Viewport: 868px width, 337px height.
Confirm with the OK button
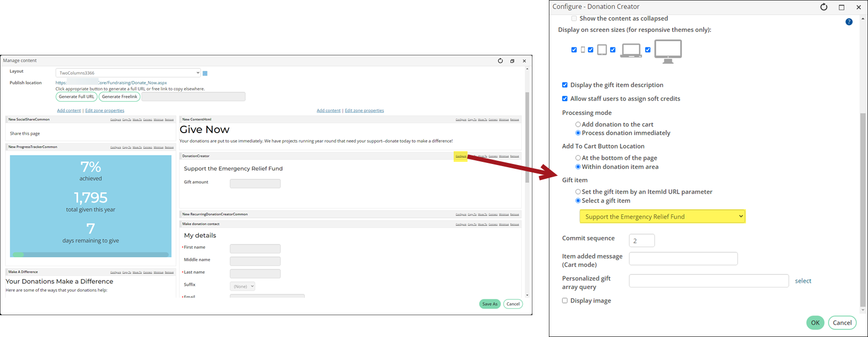pos(815,323)
